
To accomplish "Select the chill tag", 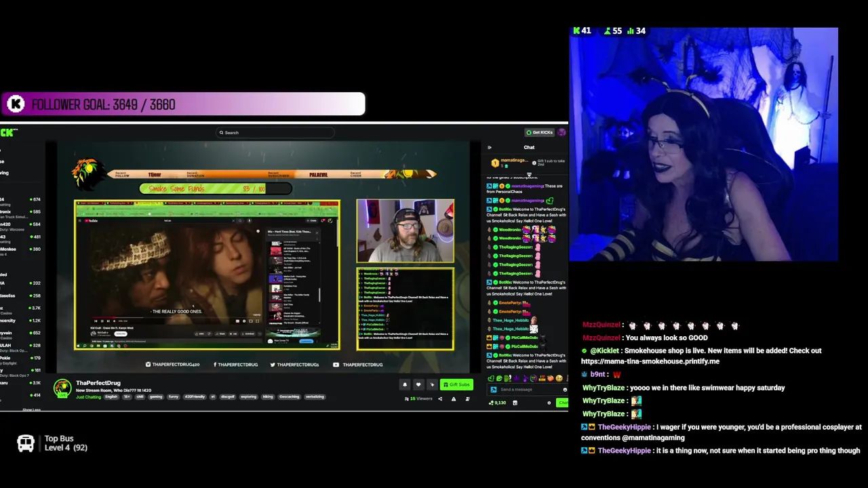I will tap(140, 397).
